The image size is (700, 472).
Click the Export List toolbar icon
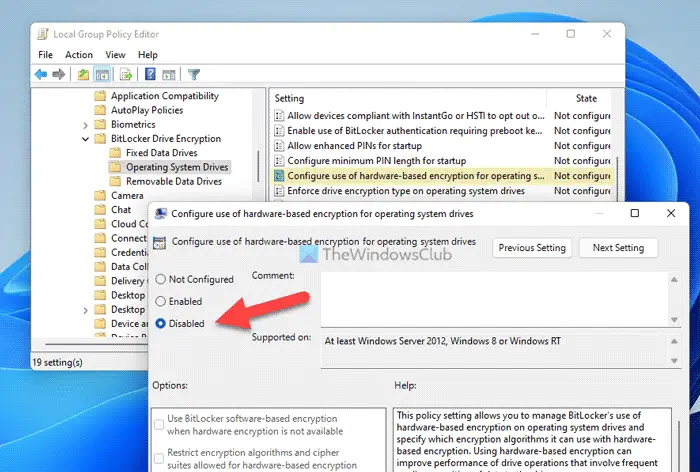(126, 75)
